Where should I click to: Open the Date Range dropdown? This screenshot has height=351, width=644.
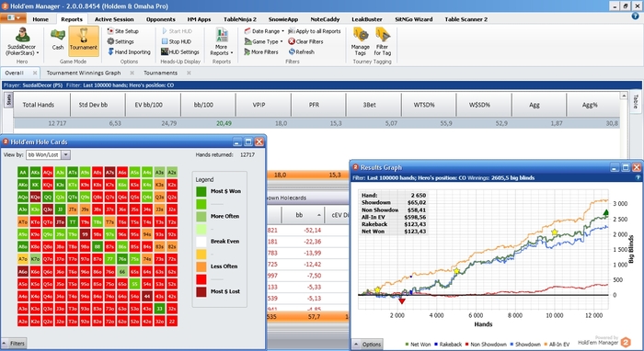[264, 31]
